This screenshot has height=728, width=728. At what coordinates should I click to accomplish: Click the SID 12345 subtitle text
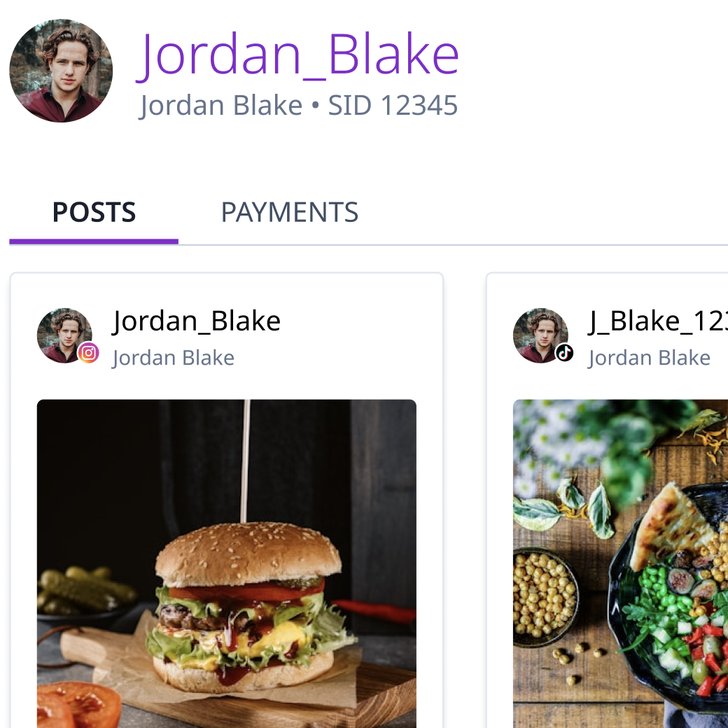click(393, 106)
